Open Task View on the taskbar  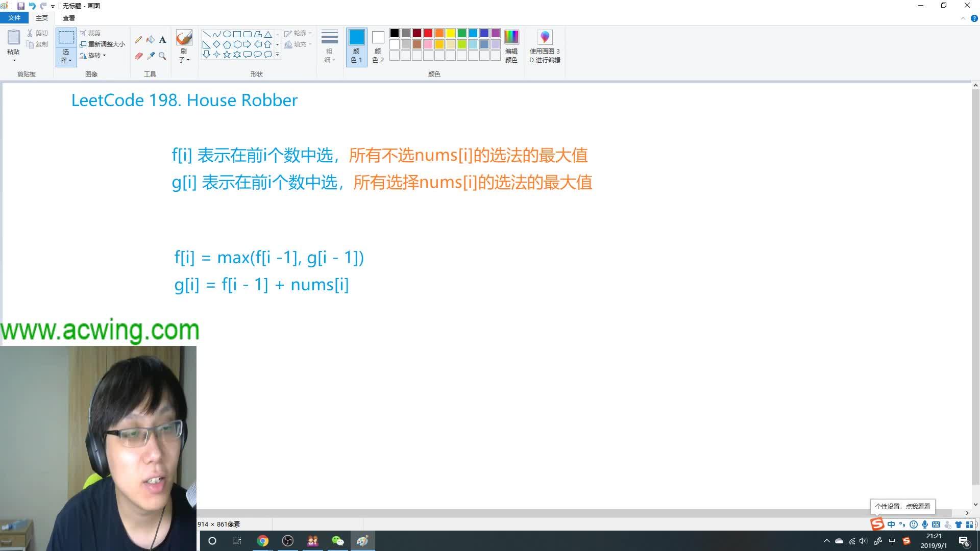(237, 541)
